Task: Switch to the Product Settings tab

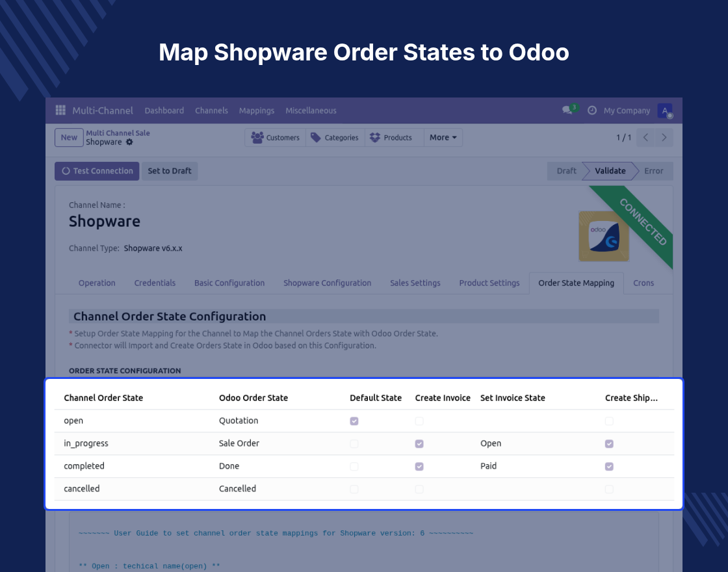Action: (489, 283)
